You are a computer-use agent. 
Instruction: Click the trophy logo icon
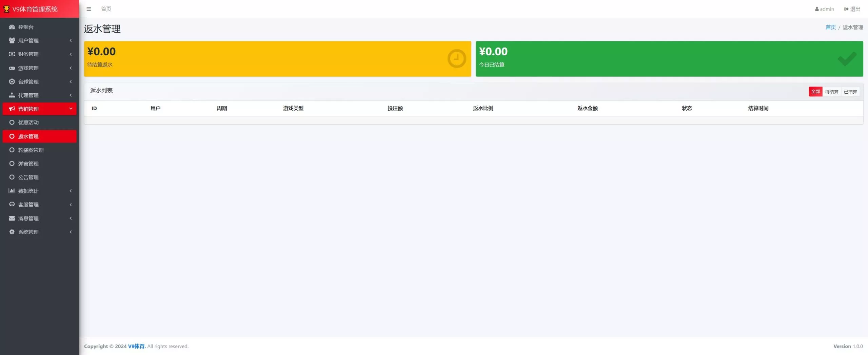(x=6, y=9)
